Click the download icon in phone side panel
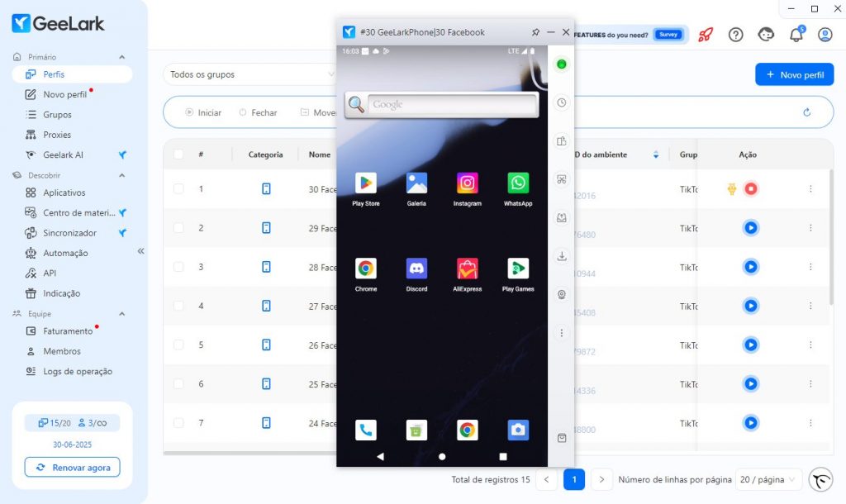 pyautogui.click(x=562, y=256)
